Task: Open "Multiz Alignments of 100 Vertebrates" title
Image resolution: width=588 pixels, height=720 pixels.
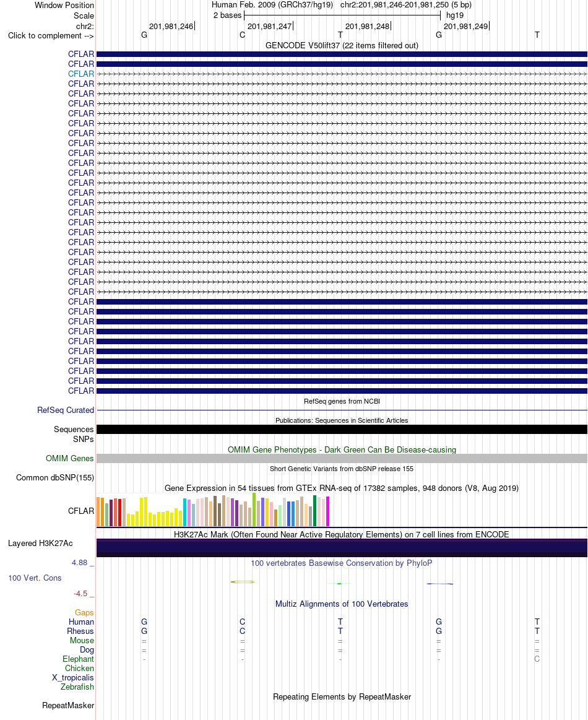Action: point(342,604)
